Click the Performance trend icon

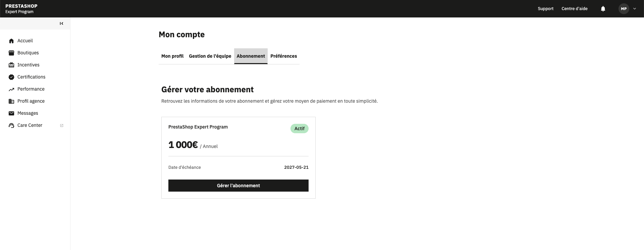tap(11, 89)
